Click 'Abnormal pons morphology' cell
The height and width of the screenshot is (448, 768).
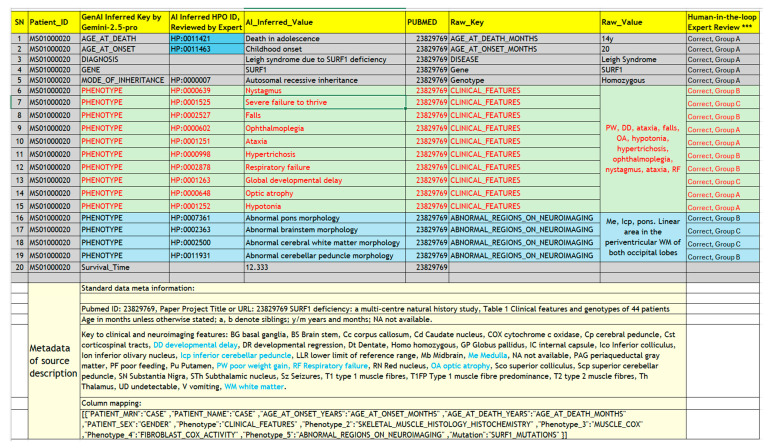pyautogui.click(x=324, y=218)
